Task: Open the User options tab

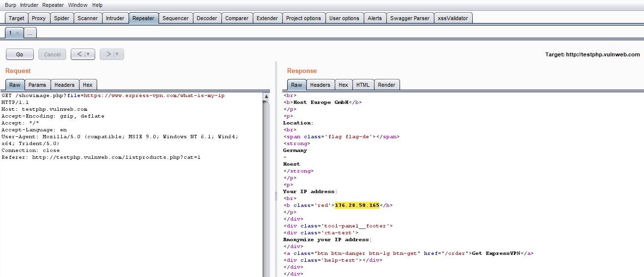Action: (344, 18)
